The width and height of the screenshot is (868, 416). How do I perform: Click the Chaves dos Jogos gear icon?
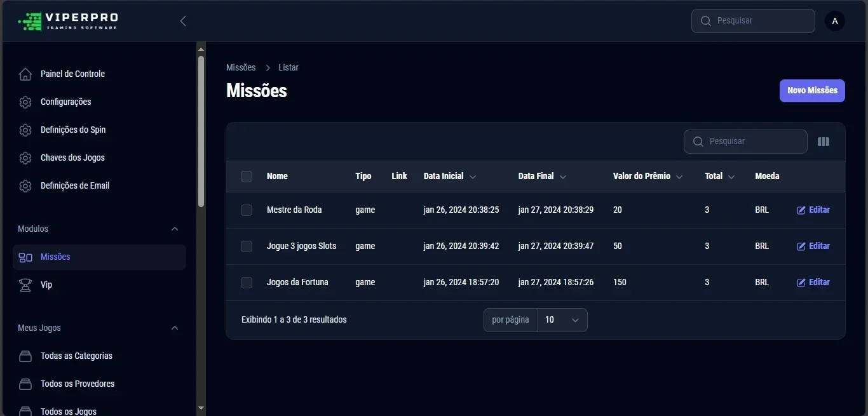click(25, 158)
